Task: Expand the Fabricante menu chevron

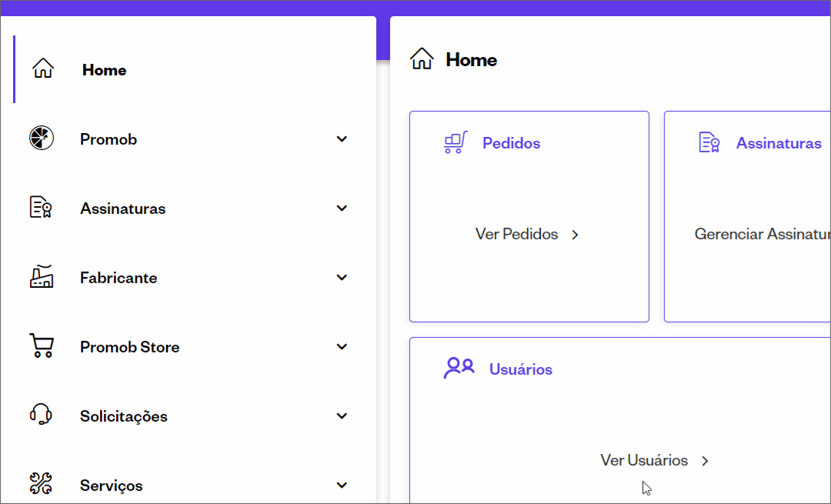Action: click(x=342, y=277)
